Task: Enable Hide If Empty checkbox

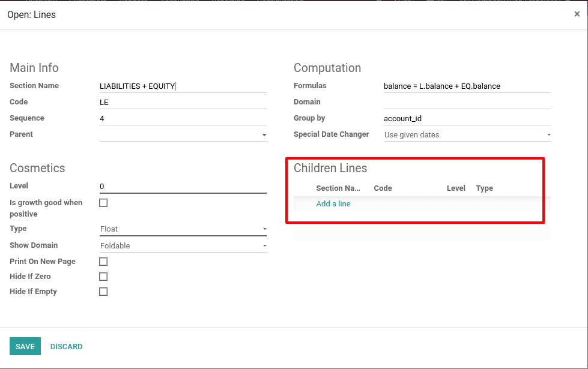Action: coord(103,292)
